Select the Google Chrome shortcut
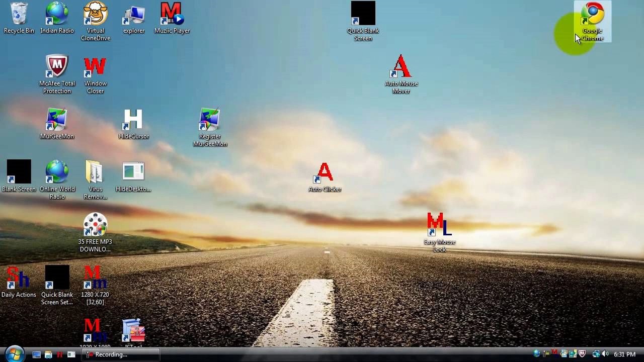644x362 pixels. tap(593, 22)
